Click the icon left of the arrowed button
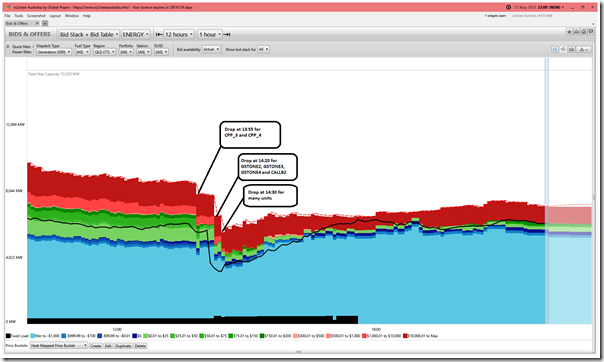Screen dimensions: 604x362 (x=571, y=49)
